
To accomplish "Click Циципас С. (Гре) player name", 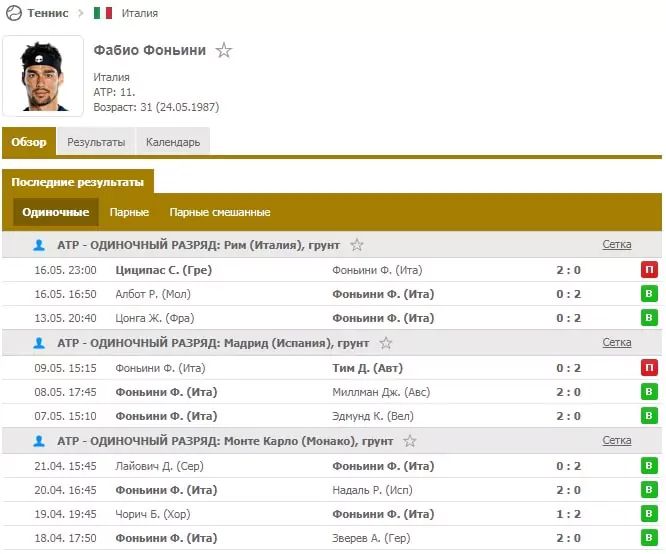I will (164, 270).
